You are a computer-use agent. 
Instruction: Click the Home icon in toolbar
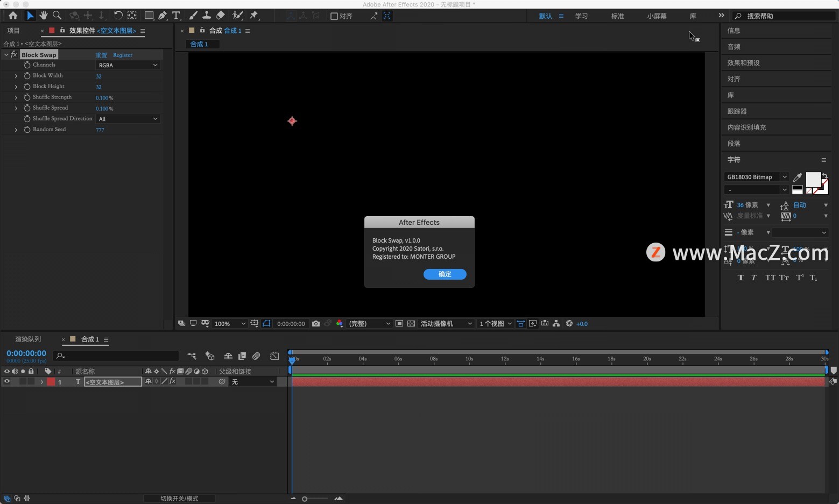pyautogui.click(x=13, y=16)
